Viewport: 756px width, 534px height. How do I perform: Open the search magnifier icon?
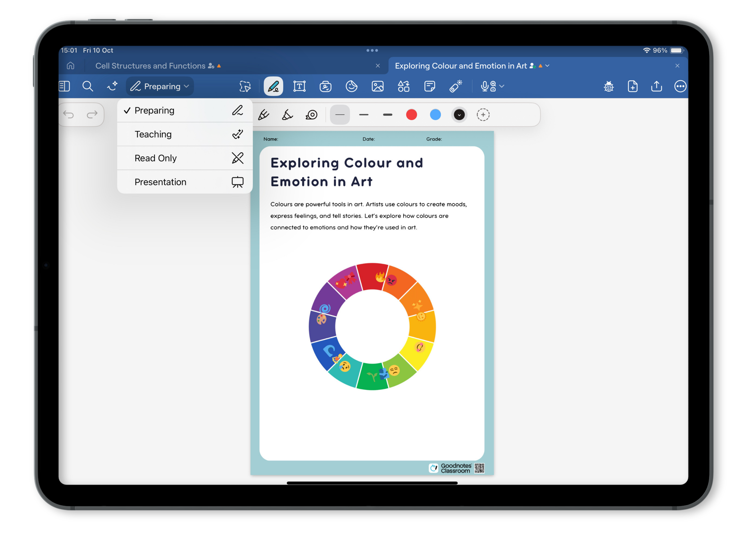(88, 86)
